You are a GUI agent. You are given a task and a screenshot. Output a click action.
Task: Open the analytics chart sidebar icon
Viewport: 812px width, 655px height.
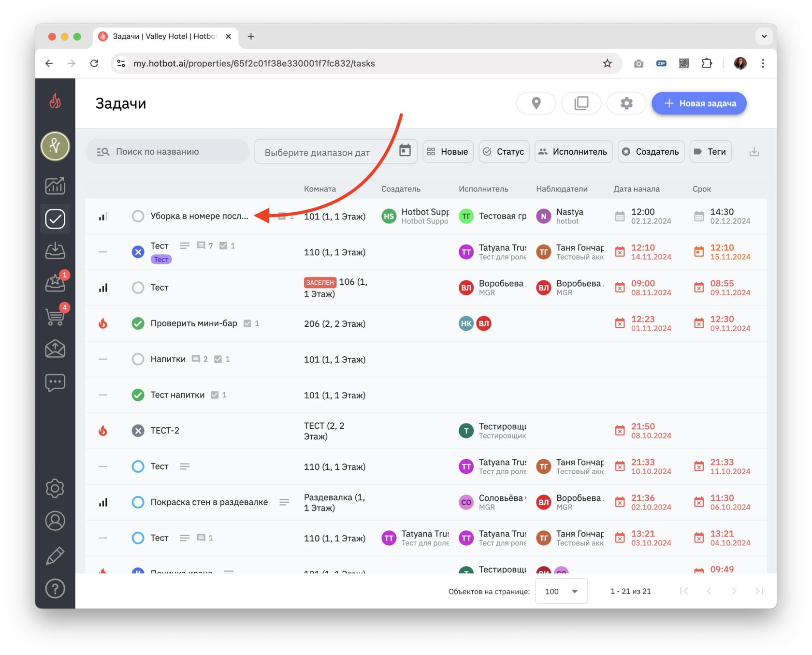55,186
